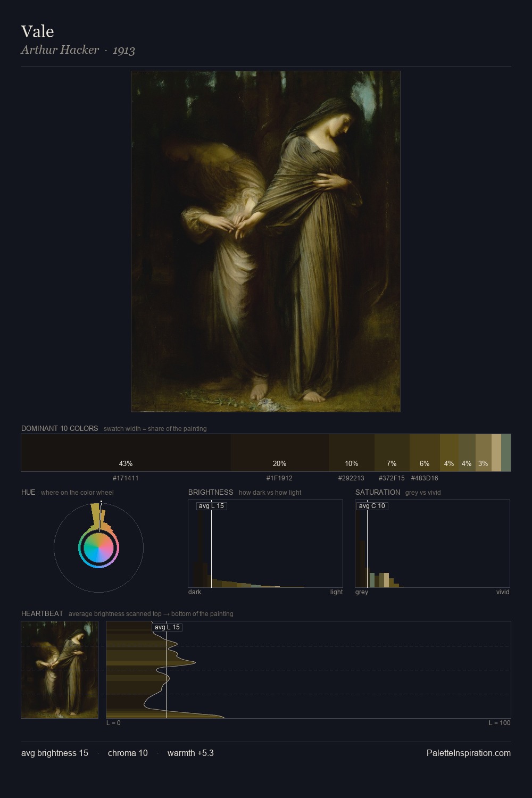Click the 'dark' axis label

(x=195, y=592)
